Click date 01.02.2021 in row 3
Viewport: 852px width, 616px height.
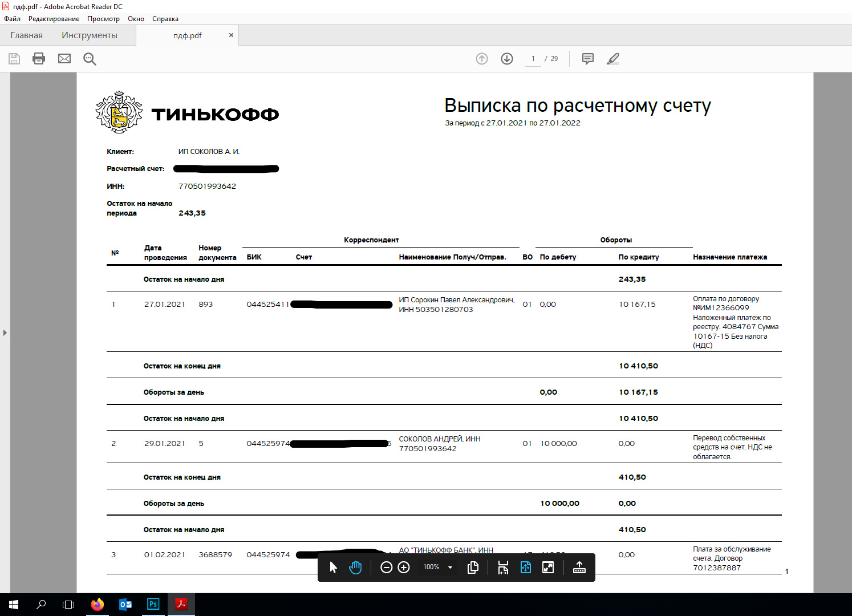click(165, 555)
